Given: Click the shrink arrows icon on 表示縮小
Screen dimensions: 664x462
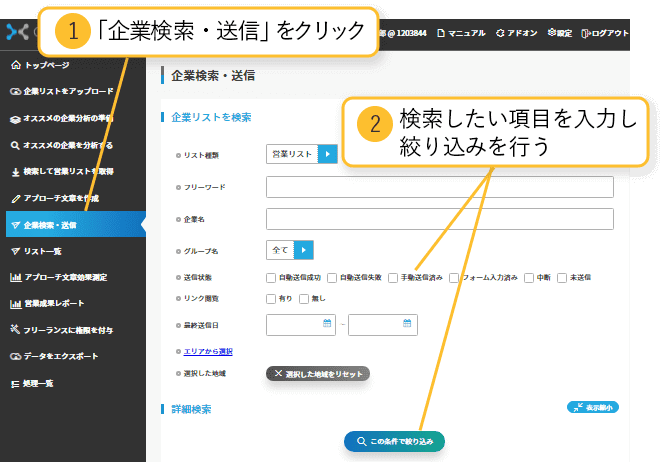Looking at the screenshot, I should (578, 407).
